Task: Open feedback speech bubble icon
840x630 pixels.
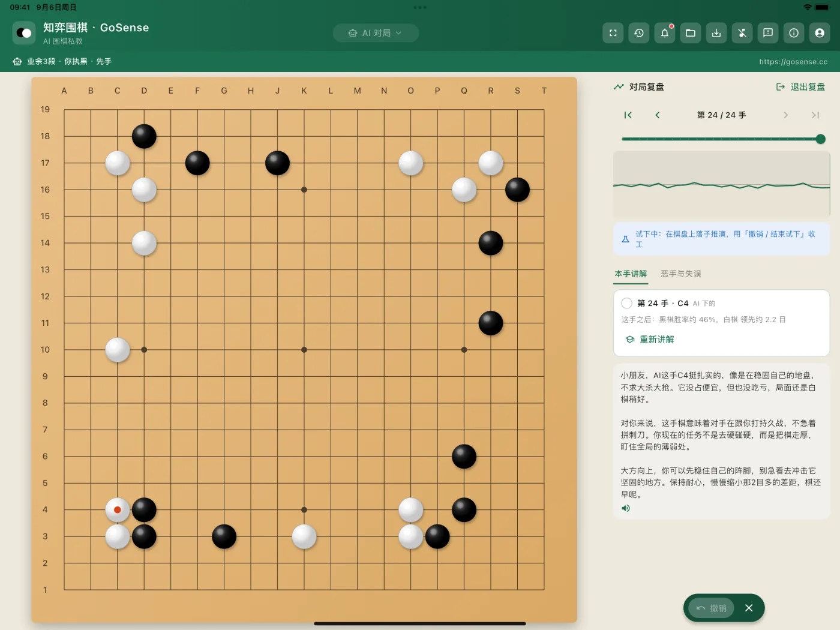Action: click(768, 33)
